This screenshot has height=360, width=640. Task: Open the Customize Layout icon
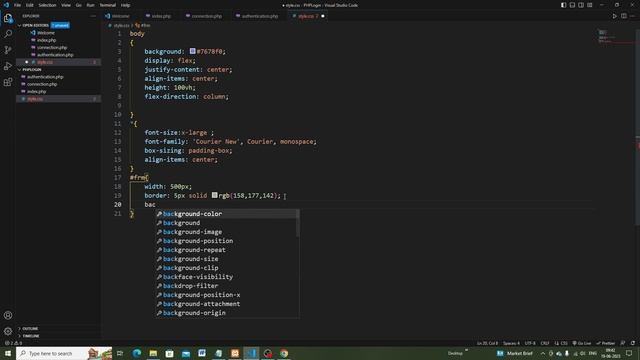point(590,5)
